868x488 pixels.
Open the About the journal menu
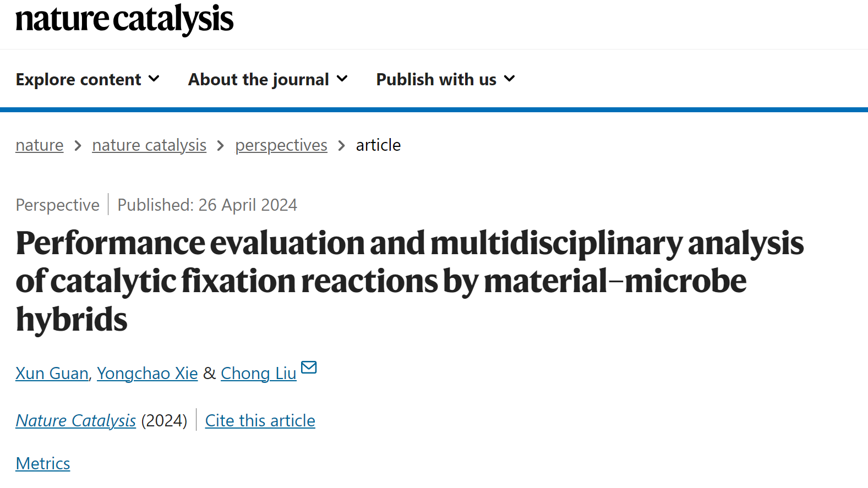pos(268,79)
